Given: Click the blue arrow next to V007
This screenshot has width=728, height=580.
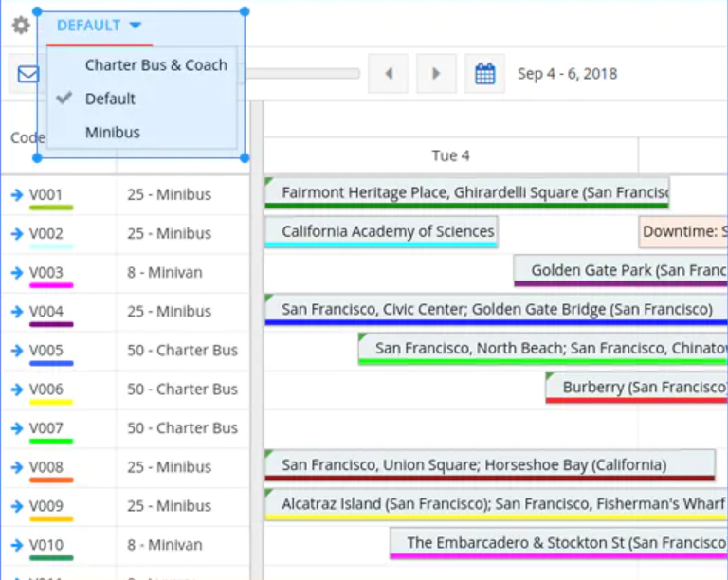Looking at the screenshot, I should click(x=17, y=427).
